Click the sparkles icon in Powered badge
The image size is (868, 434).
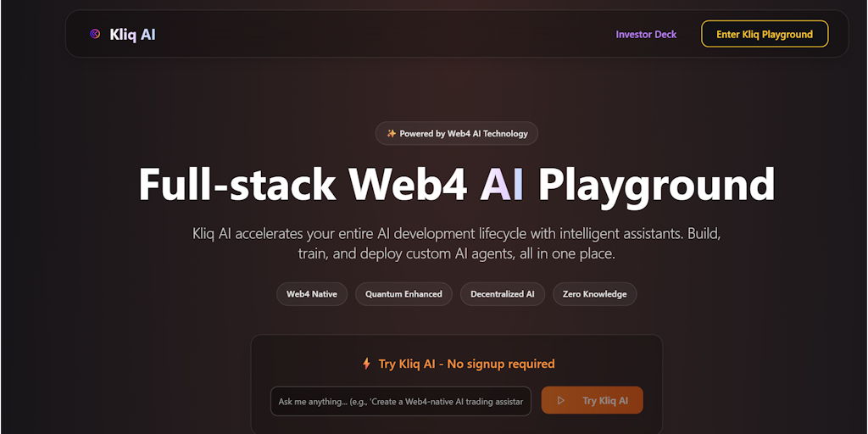pyautogui.click(x=392, y=133)
